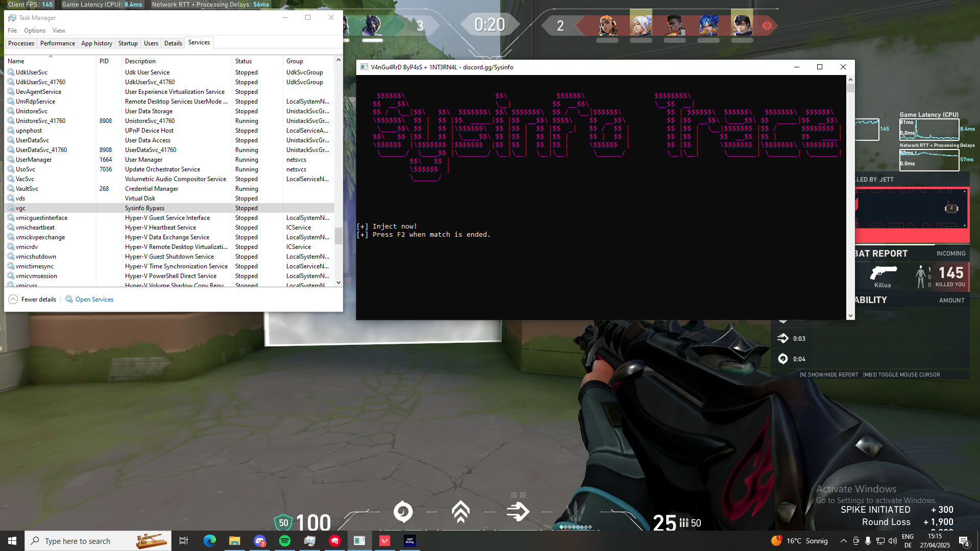Open the dark taskbar app right of Valorant
This screenshot has height=551, width=980.
point(409,541)
